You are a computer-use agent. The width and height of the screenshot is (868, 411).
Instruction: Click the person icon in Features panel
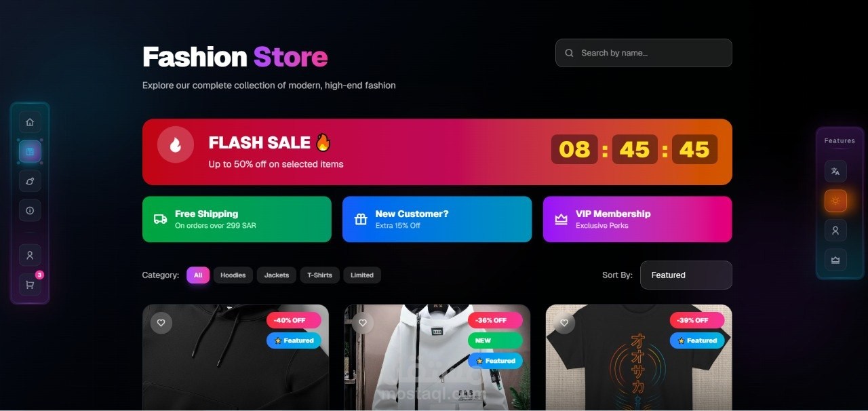pos(835,230)
